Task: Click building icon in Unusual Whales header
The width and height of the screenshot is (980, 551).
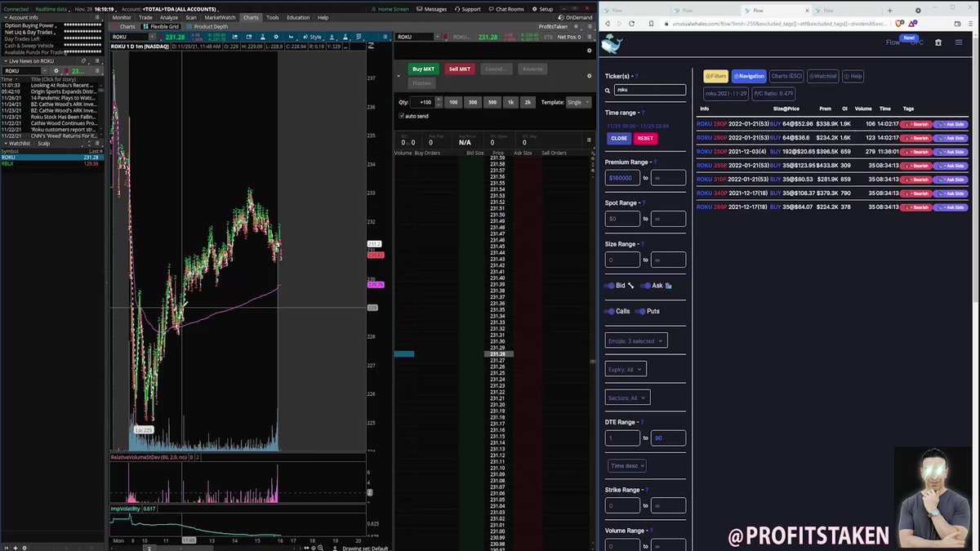Action: pyautogui.click(x=938, y=42)
